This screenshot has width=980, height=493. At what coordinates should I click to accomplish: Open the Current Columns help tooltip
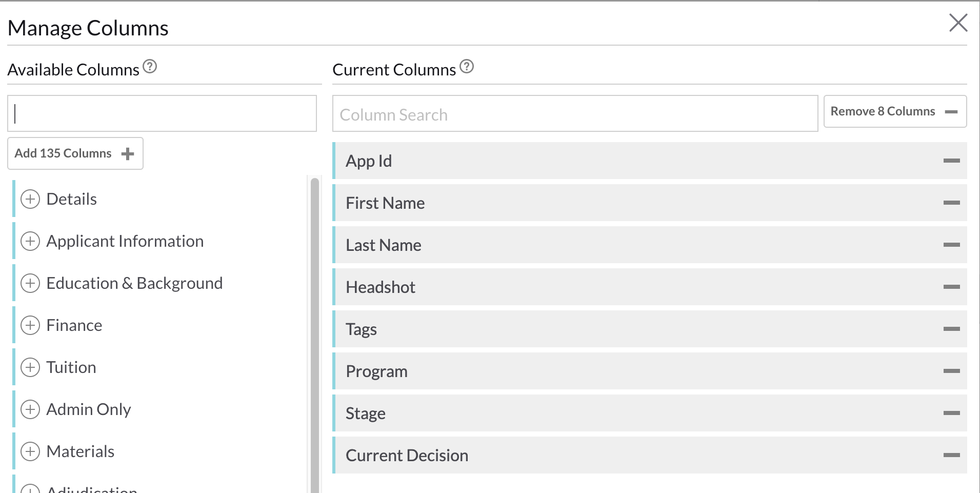(466, 65)
